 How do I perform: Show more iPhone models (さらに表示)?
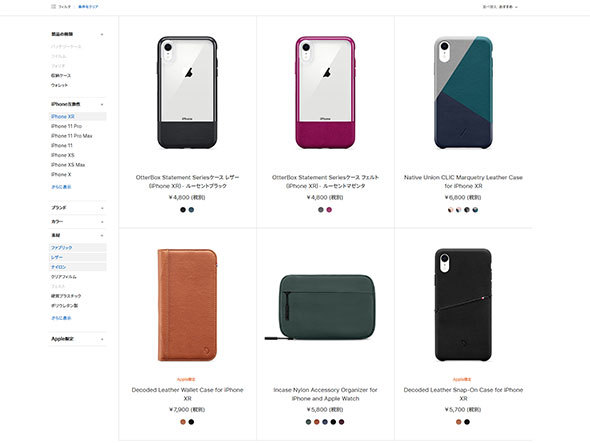(x=61, y=187)
